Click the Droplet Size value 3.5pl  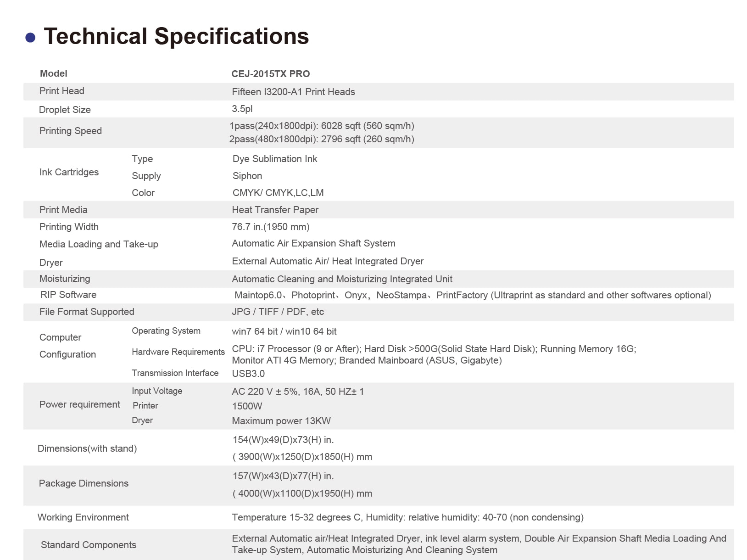pyautogui.click(x=242, y=109)
